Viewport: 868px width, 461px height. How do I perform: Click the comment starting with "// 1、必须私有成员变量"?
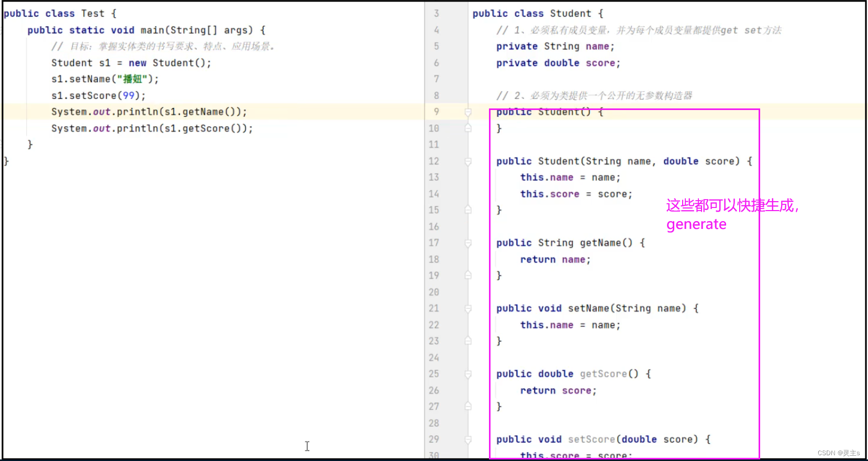[639, 30]
